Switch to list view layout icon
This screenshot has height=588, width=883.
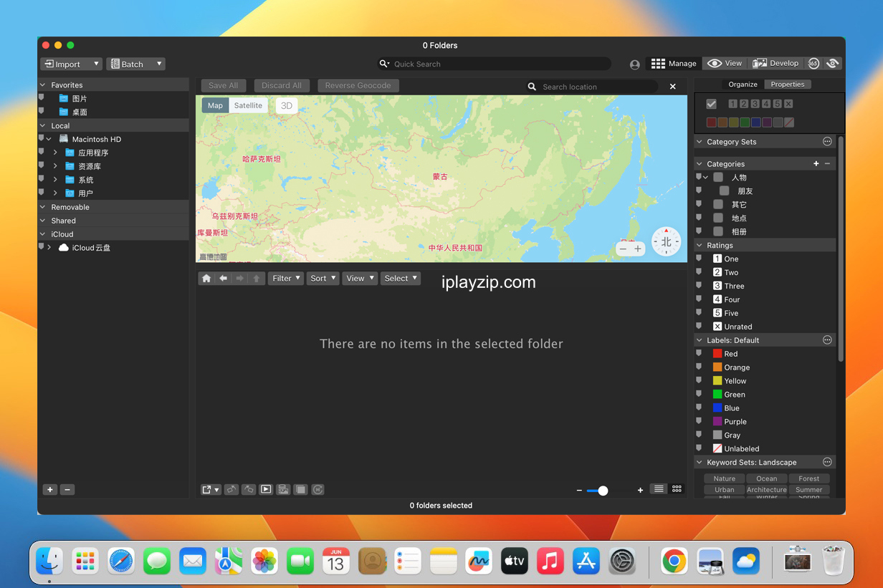[658, 489]
